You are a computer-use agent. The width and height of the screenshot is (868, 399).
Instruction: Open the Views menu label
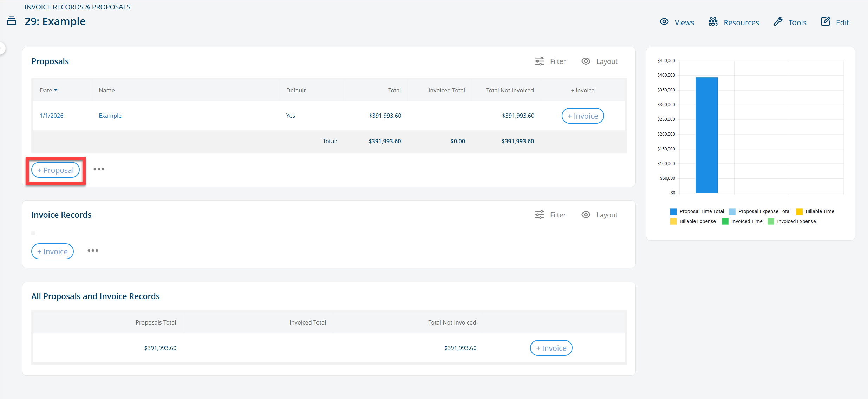[684, 22]
